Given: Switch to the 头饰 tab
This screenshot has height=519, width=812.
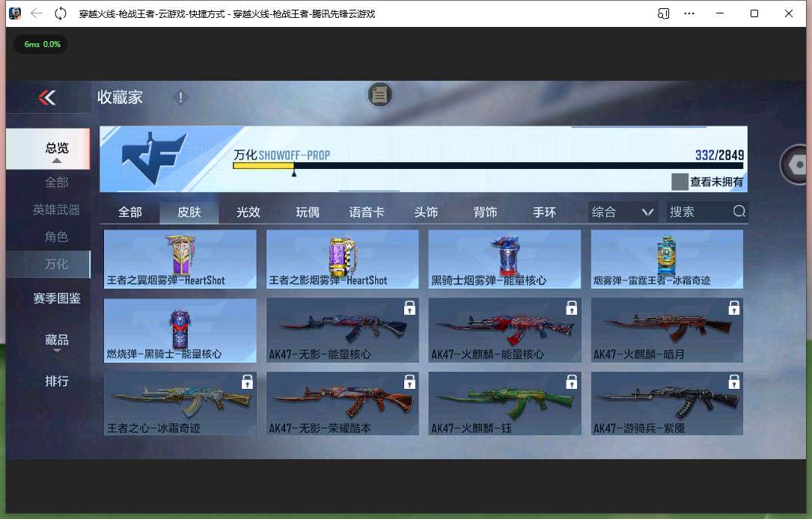Looking at the screenshot, I should click(x=426, y=212).
